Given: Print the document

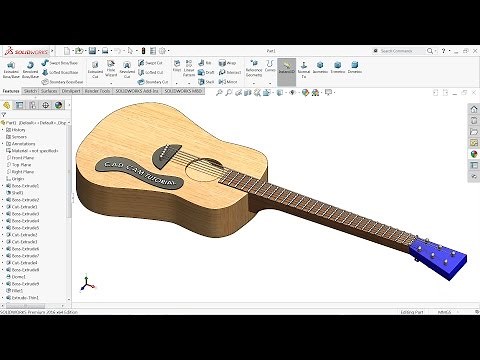Looking at the screenshot, I should [x=105, y=51].
